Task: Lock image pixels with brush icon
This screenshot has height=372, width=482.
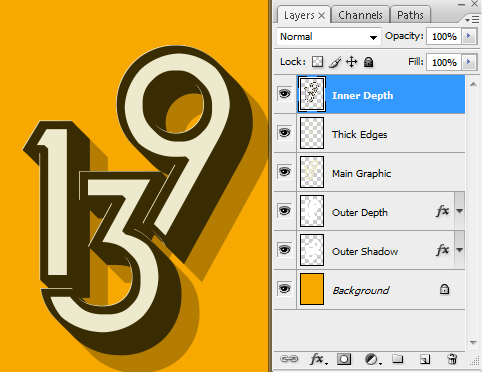Action: (x=335, y=62)
